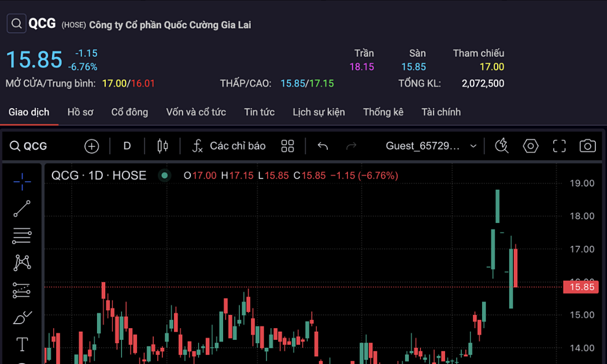This screenshot has width=607, height=364.
Task: Open the Tài chính tab
Action: 441,112
